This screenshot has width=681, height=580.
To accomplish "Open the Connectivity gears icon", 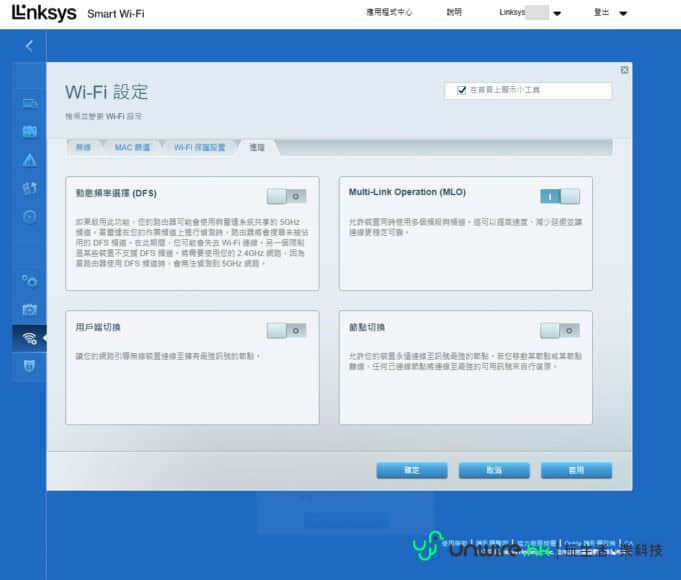I will [x=29, y=281].
